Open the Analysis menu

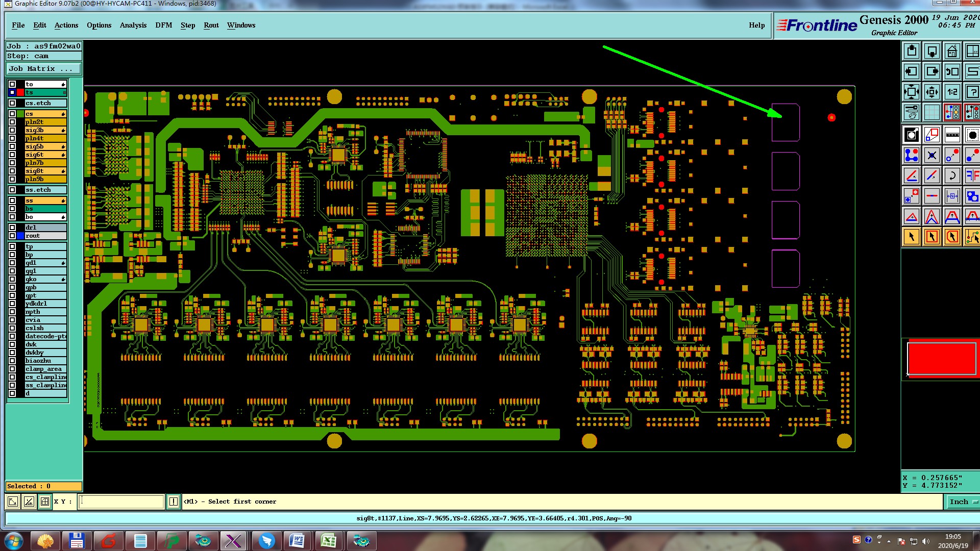(133, 25)
